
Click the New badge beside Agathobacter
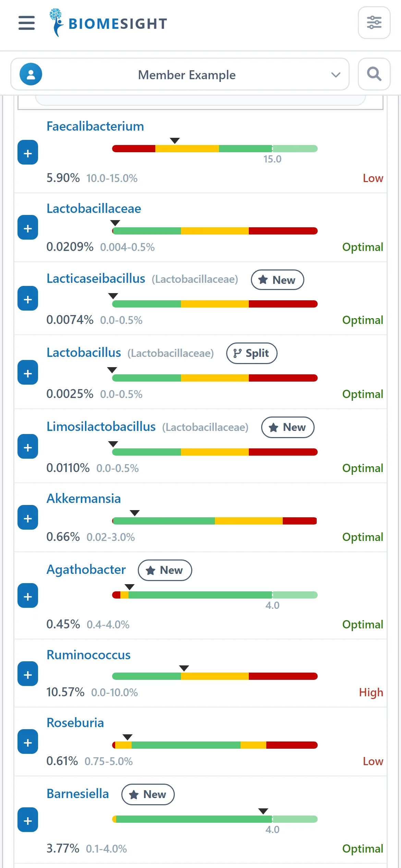pyautogui.click(x=165, y=570)
